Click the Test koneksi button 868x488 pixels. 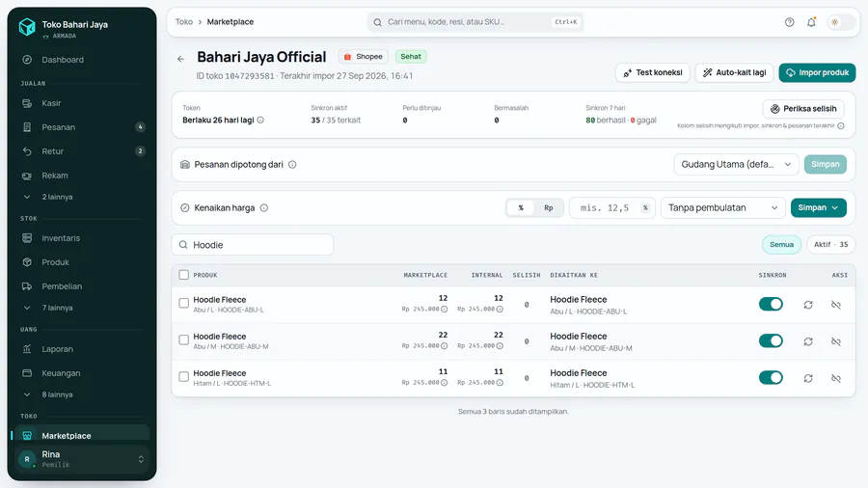tap(653, 72)
